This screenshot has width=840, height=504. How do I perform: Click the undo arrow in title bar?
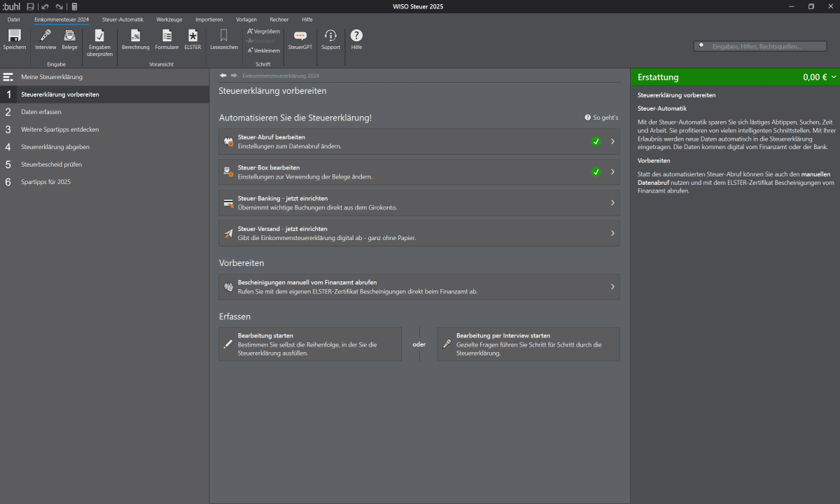click(x=45, y=6)
